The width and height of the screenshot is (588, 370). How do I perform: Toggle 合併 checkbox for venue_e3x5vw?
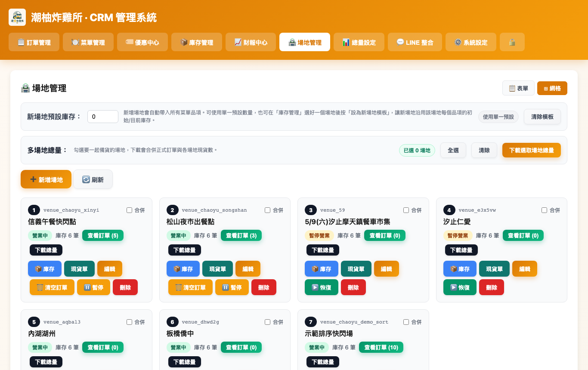click(544, 210)
